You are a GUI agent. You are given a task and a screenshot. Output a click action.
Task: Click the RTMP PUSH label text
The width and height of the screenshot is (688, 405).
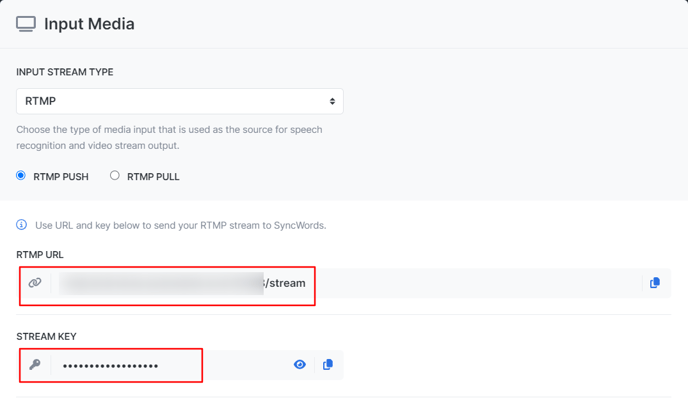(x=61, y=177)
